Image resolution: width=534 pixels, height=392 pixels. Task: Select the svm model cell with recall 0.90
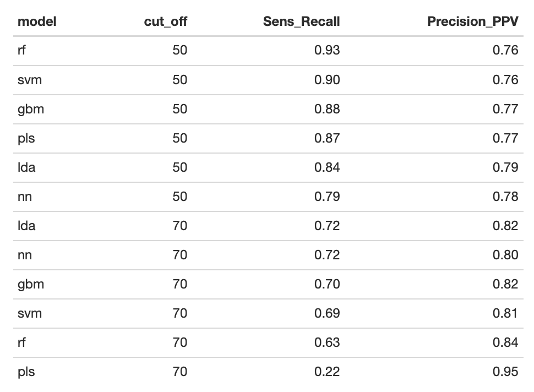point(30,80)
